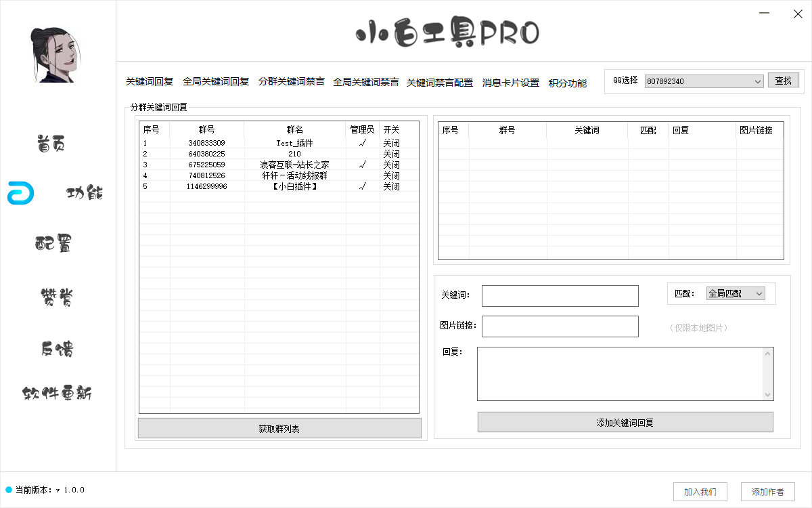
Task: Open the 首页 sidebar page
Action: click(49, 142)
